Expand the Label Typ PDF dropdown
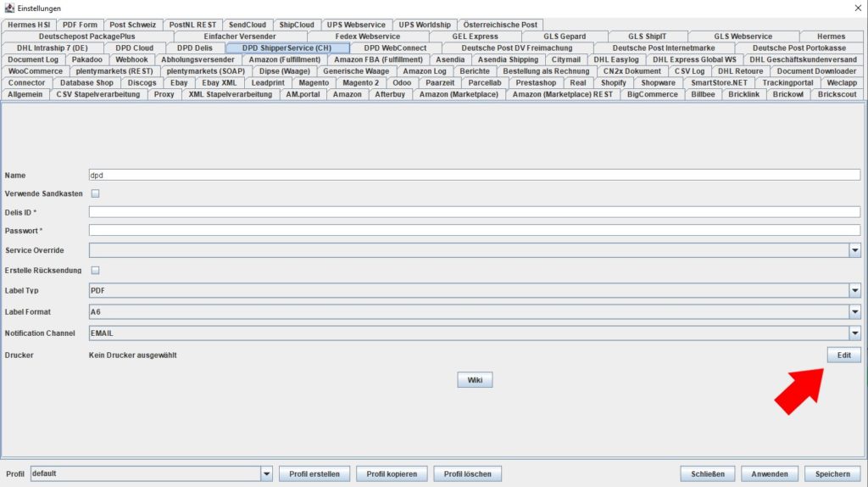Viewport: 868px width, 487px height. click(854, 290)
